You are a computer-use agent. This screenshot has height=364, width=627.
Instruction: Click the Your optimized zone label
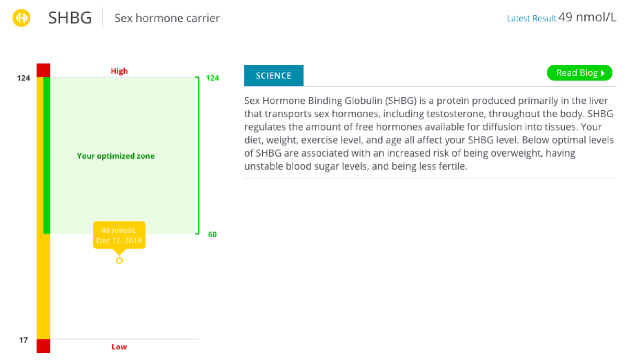point(116,156)
